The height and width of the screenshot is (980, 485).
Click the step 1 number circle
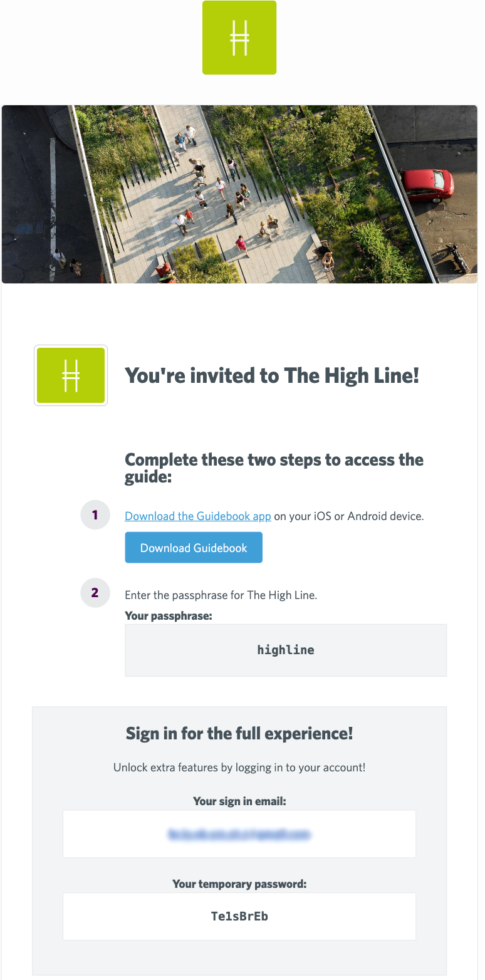click(x=95, y=515)
